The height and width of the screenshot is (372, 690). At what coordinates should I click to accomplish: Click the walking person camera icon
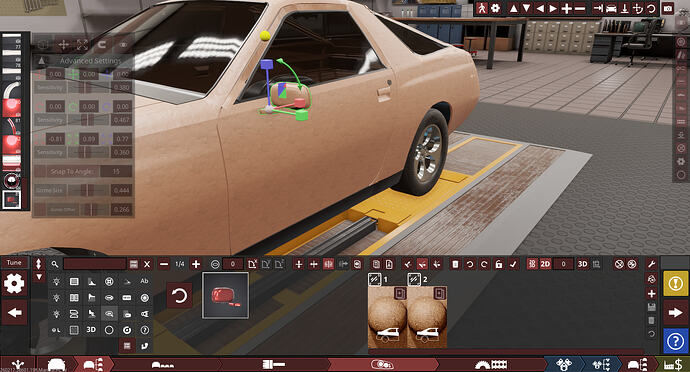[x=482, y=8]
